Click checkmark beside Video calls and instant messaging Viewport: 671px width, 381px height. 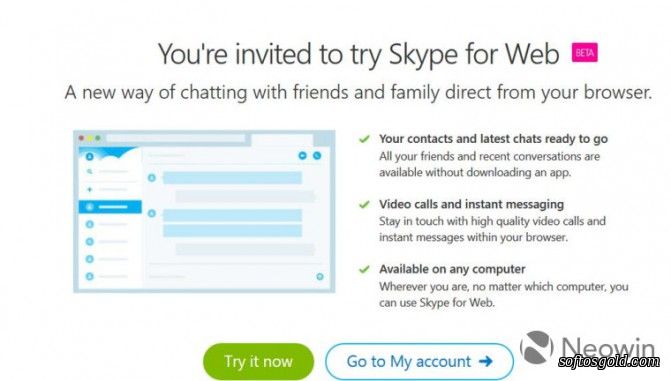tap(364, 205)
